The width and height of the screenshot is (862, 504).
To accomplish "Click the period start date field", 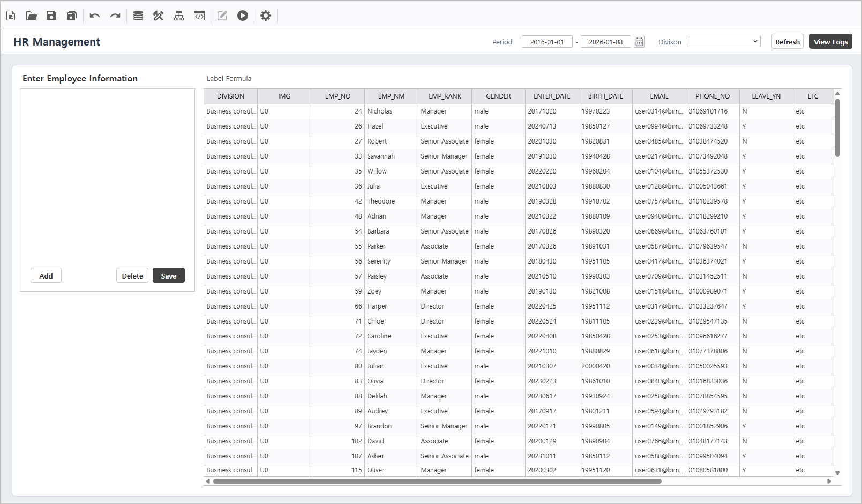I will coord(546,42).
